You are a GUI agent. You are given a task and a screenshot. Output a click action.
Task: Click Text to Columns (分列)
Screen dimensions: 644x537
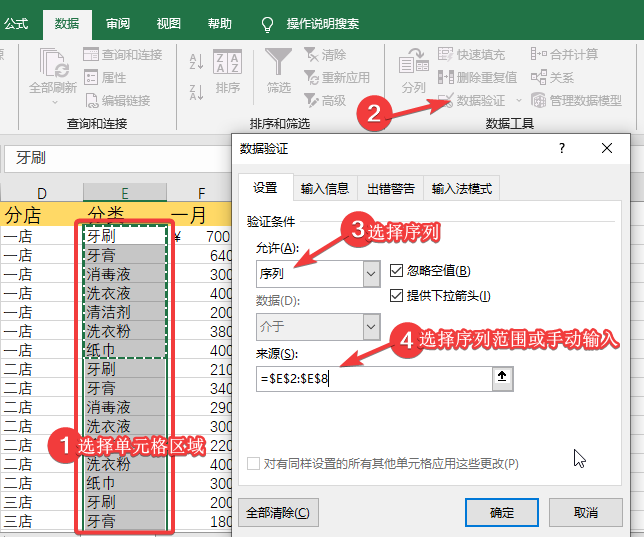pos(413,71)
